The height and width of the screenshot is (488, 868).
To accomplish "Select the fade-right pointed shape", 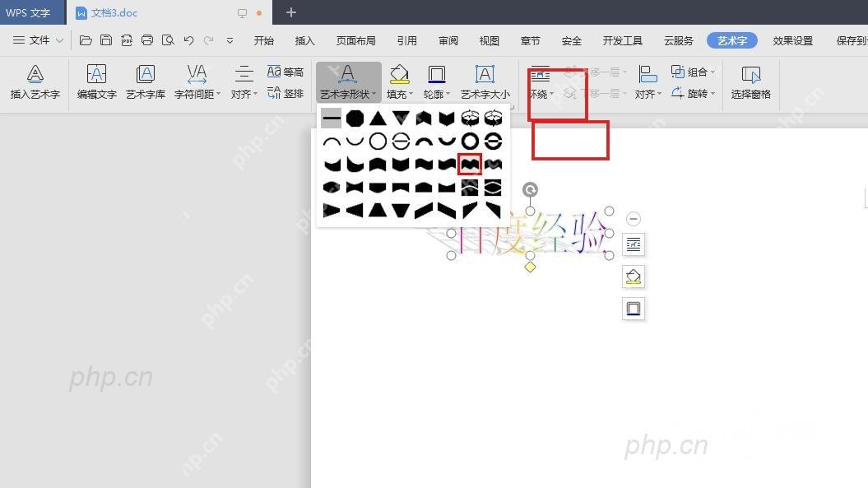I will (331, 211).
